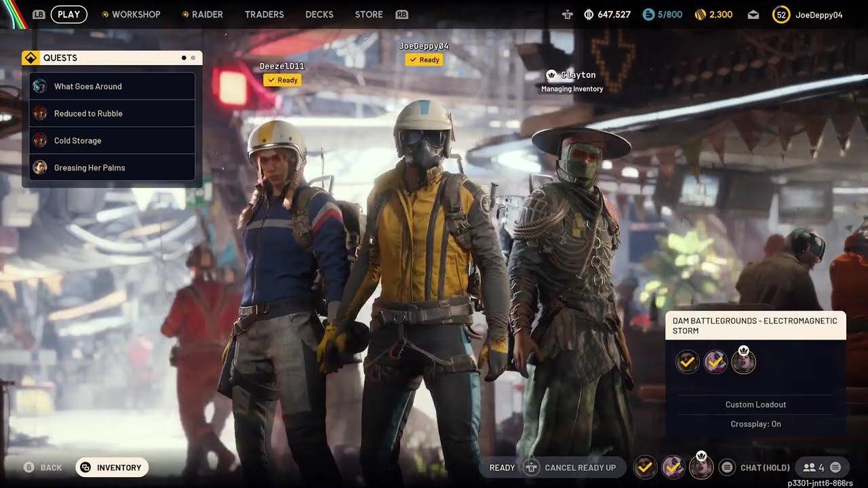This screenshot has height=488, width=868.
Task: Click the icon left of the coin balance
Action: [x=568, y=14]
